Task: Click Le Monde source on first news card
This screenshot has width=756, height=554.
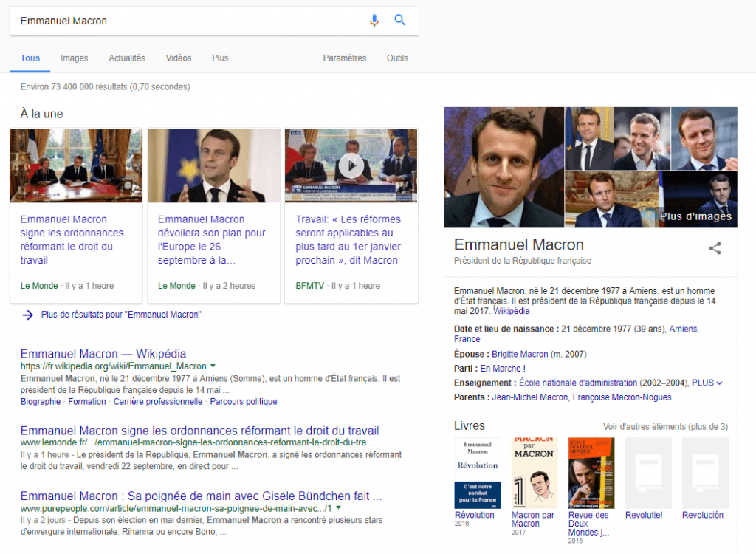Action: 39,286
